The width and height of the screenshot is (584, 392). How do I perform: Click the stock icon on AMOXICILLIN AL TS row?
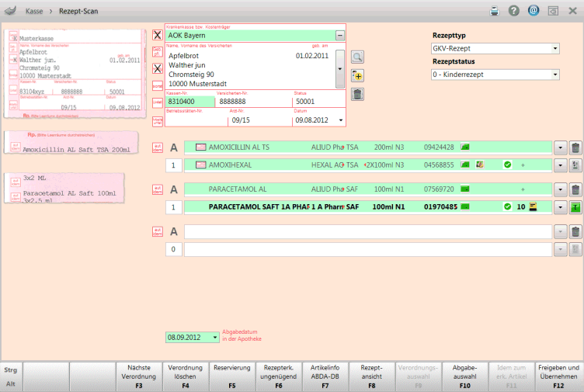465,147
